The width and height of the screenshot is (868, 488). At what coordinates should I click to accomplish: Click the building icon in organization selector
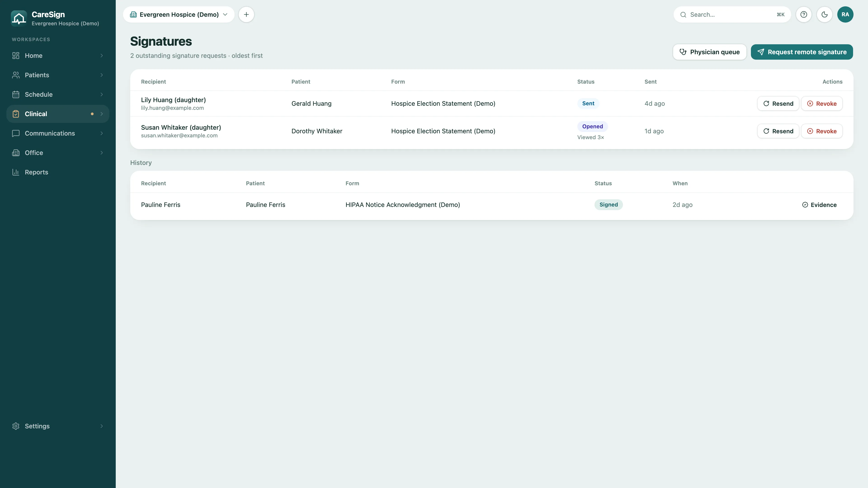click(133, 14)
